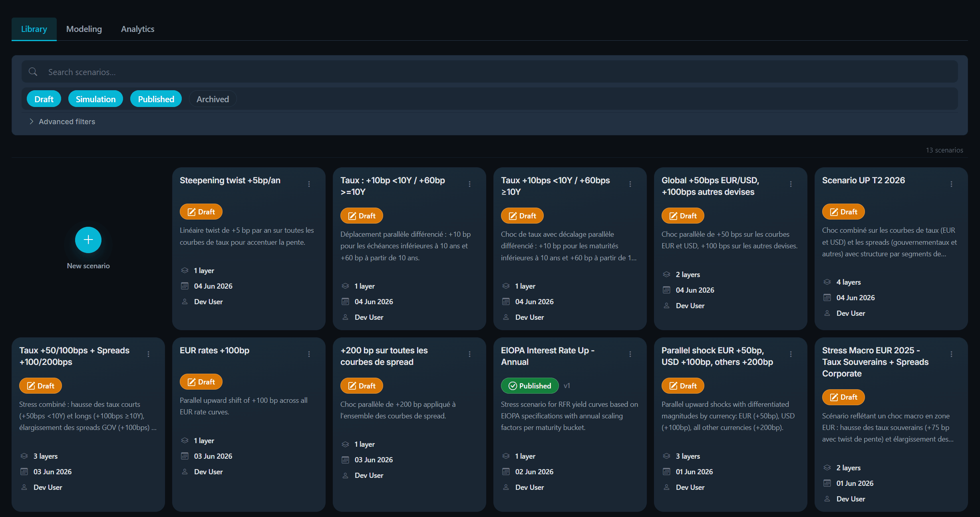Click calendar icon on Stress Macro EUR 2025 card

(x=827, y=483)
